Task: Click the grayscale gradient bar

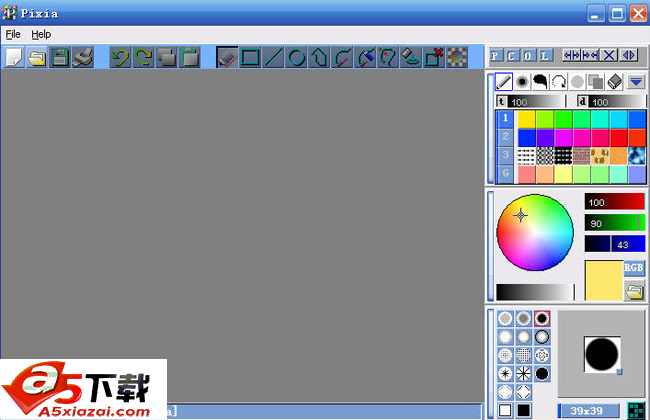Action: tap(535, 292)
